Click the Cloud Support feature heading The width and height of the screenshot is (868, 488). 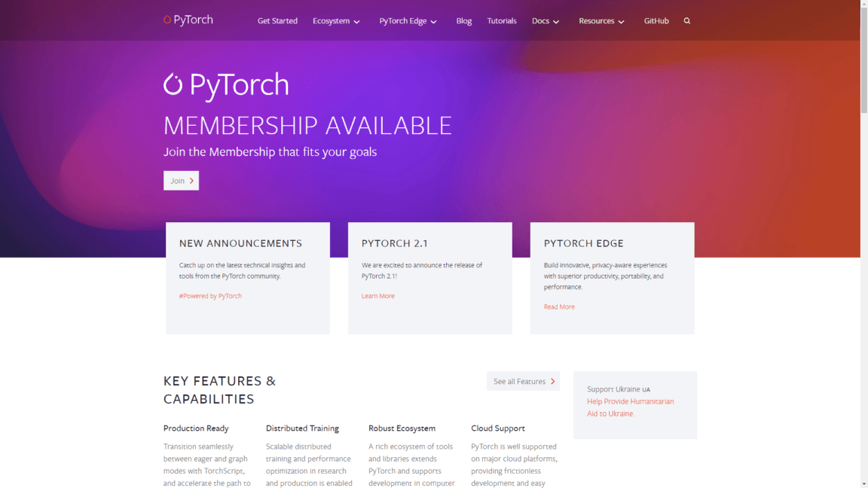[x=497, y=429]
